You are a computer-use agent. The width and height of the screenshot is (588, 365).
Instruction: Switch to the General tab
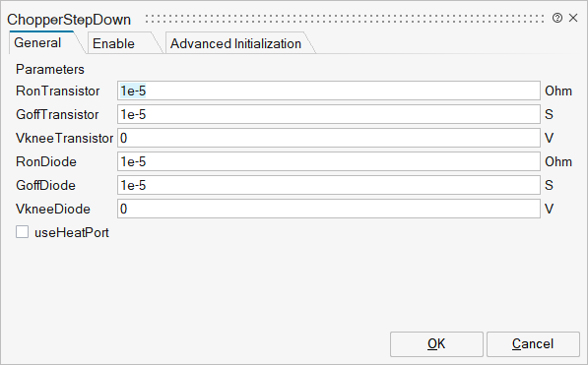pyautogui.click(x=37, y=42)
